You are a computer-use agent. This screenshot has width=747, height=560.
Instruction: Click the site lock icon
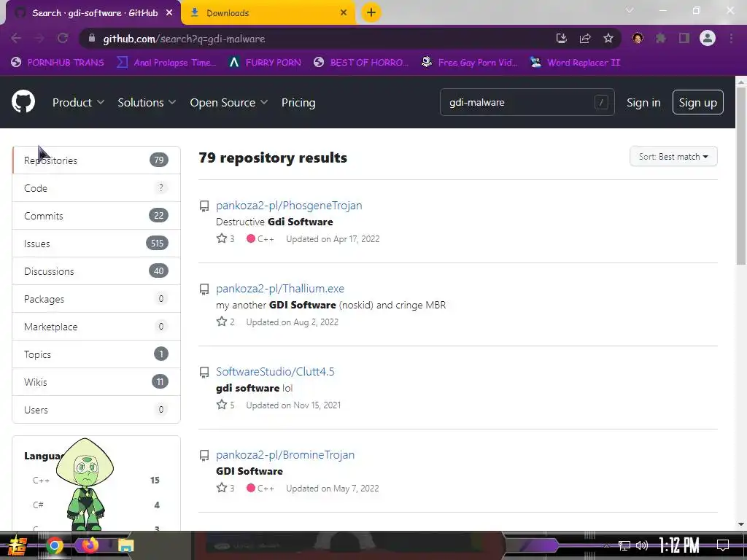pyautogui.click(x=92, y=38)
